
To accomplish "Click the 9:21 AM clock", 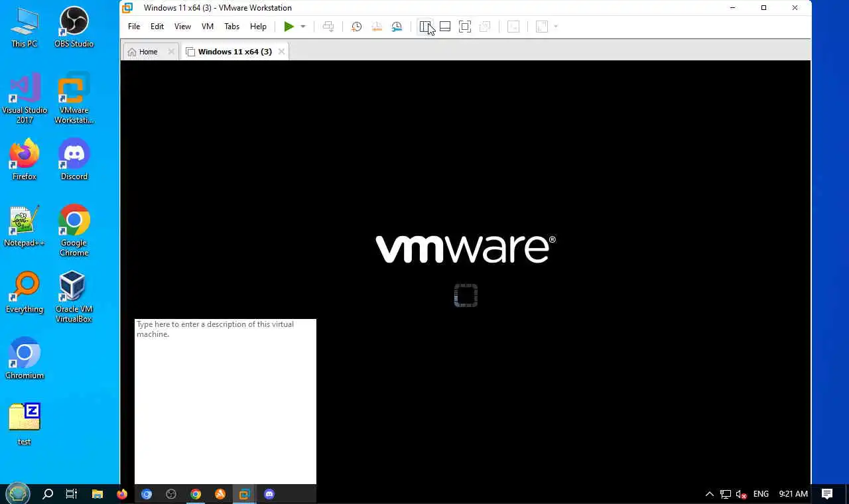I will (793, 494).
